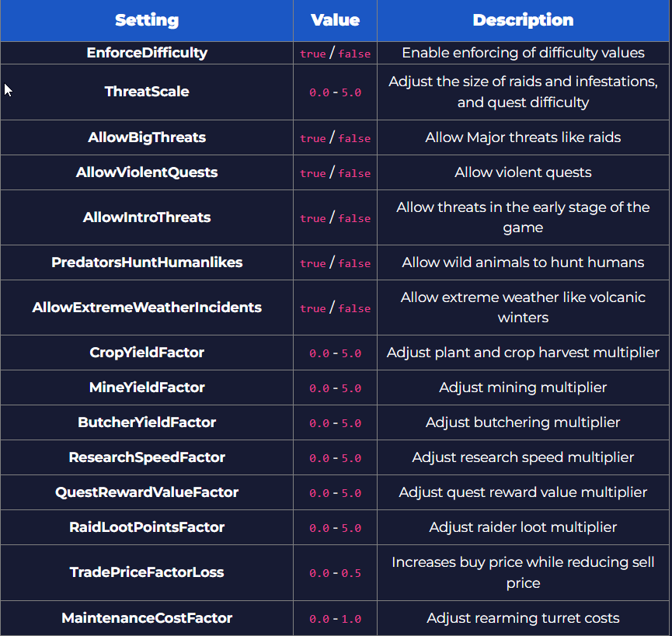672x636 pixels.
Task: Click the 'Allow violent quests' description
Action: click(x=523, y=172)
